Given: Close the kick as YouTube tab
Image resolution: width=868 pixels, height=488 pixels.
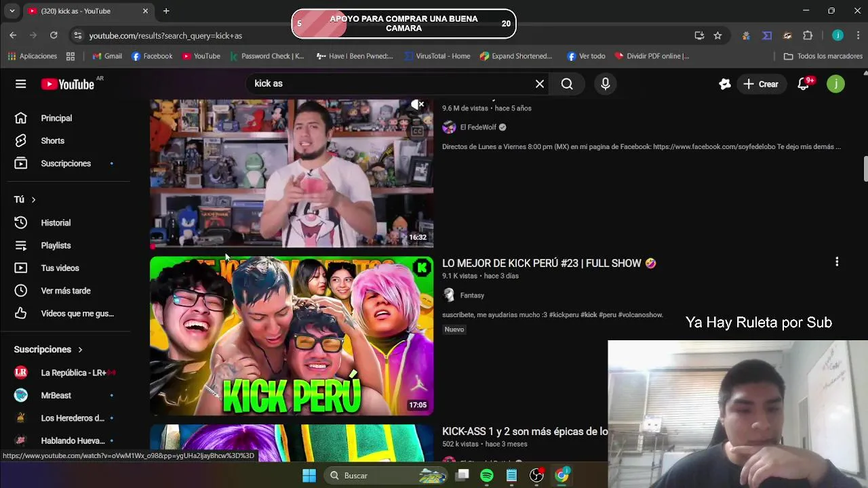Looking at the screenshot, I should (x=145, y=11).
